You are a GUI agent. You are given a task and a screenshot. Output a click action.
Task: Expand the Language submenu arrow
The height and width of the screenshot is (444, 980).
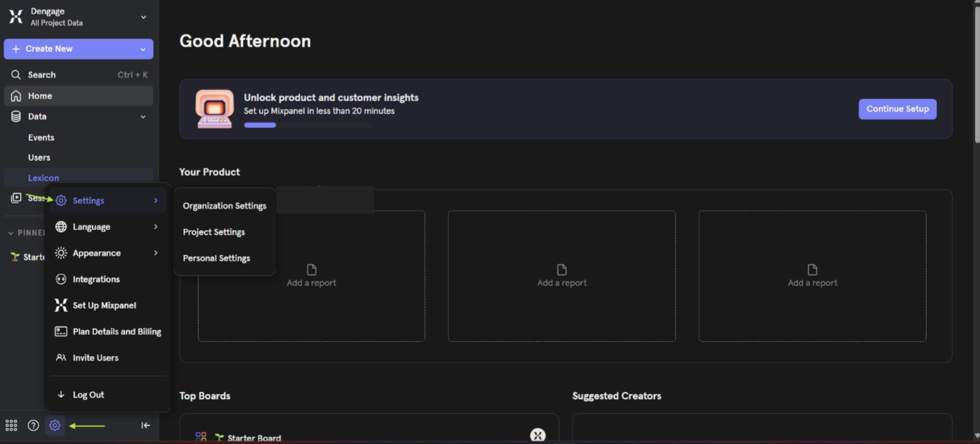pyautogui.click(x=156, y=227)
